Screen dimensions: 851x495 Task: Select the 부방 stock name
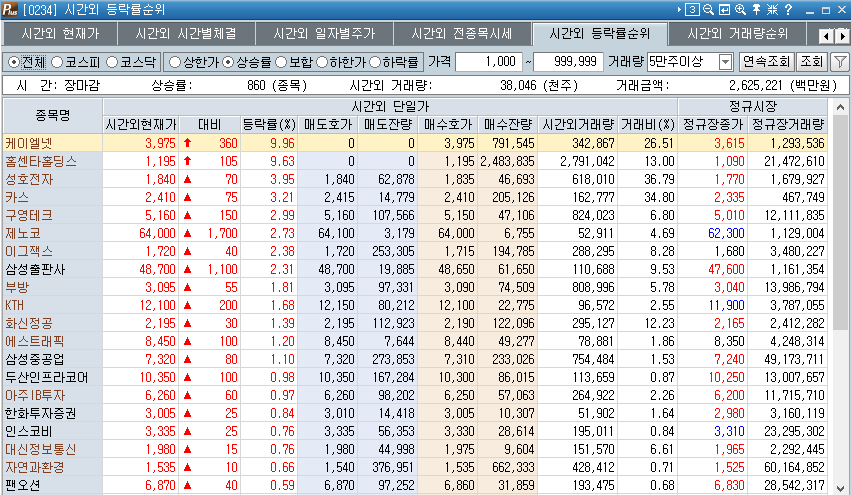(17, 287)
